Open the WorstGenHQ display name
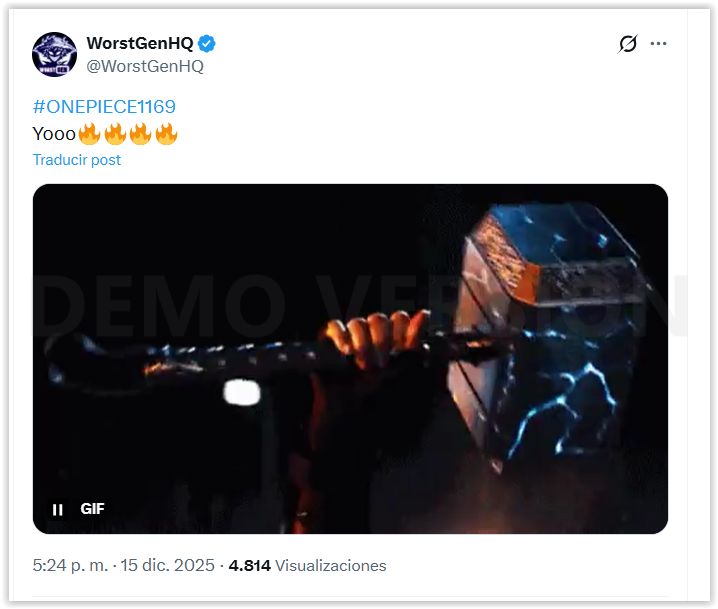 click(140, 44)
